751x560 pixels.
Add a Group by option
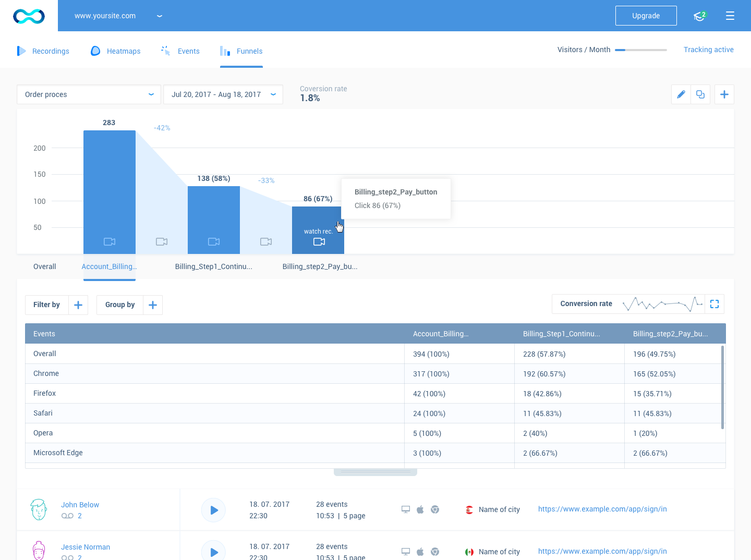pyautogui.click(x=153, y=305)
